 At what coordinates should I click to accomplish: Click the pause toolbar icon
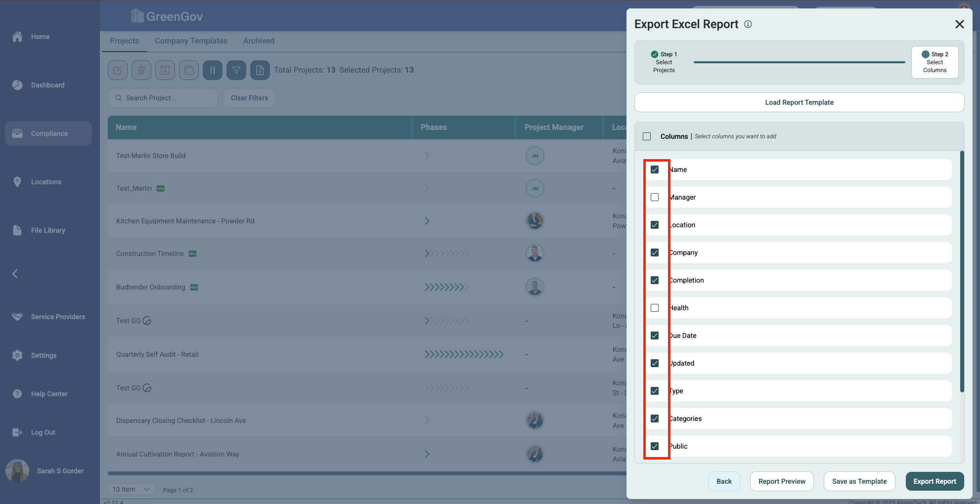pos(213,70)
